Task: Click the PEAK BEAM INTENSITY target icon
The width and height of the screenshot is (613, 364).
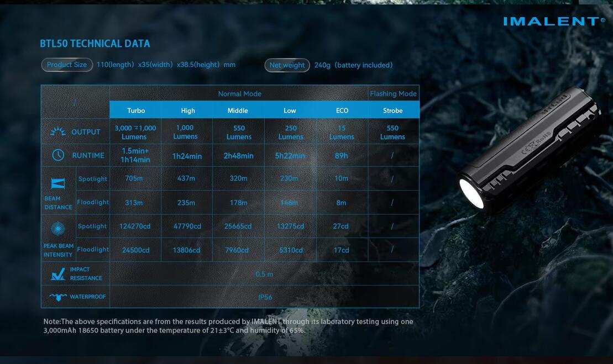Action: [x=58, y=229]
